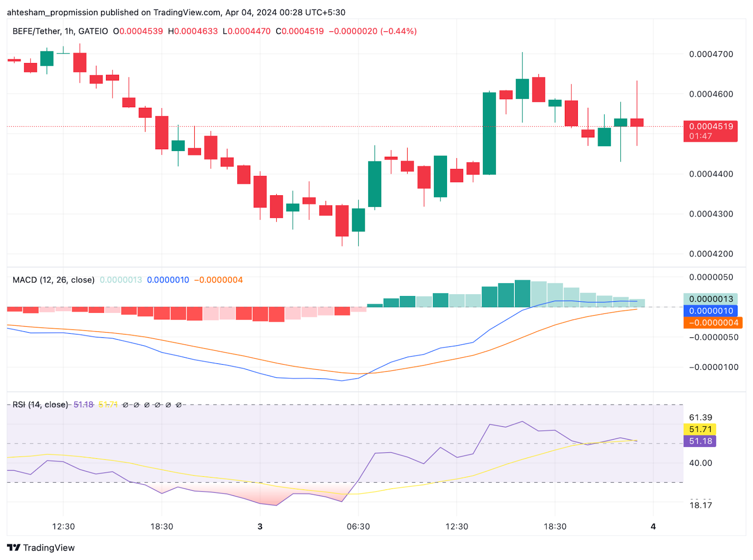Click the teal histogram axis tag 0.0000013
753x560 pixels.
coord(711,299)
